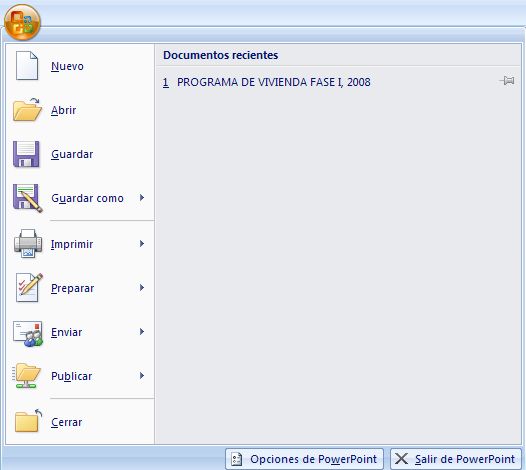
Task: Click the blank page Nuevo icon
Action: pyautogui.click(x=27, y=65)
